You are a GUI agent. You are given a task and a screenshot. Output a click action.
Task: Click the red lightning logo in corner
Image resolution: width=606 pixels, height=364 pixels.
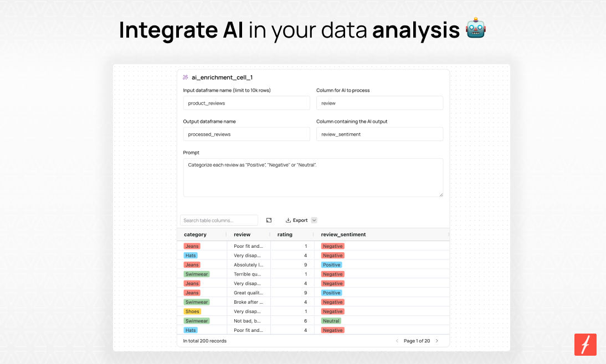coord(585,344)
